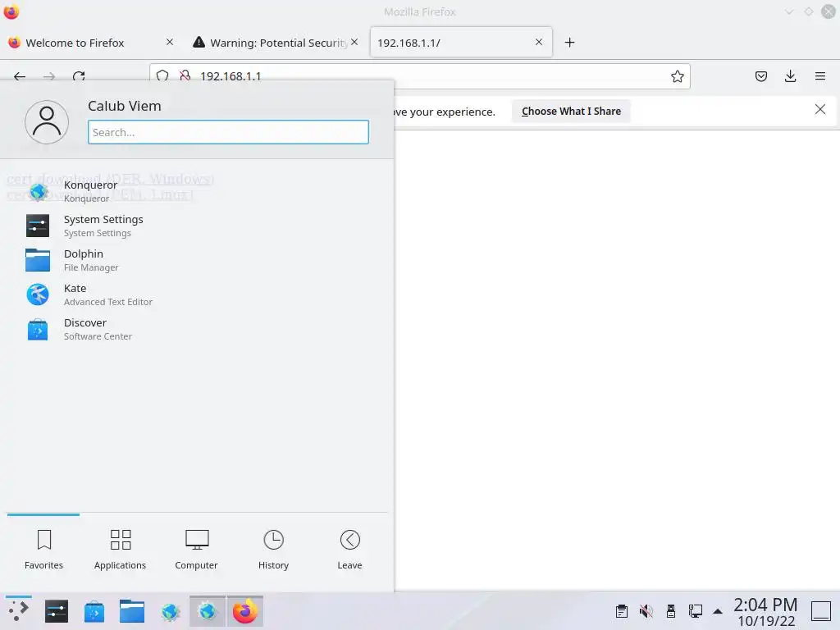Select the Favorites launcher tab

pos(44,550)
